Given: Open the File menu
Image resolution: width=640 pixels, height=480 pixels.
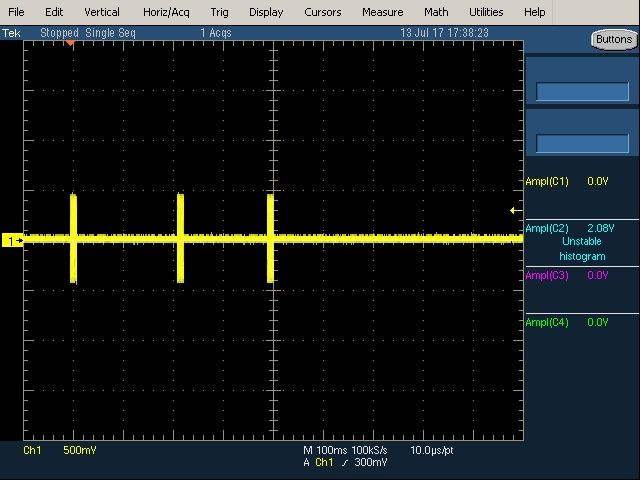Looking at the screenshot, I should point(16,12).
